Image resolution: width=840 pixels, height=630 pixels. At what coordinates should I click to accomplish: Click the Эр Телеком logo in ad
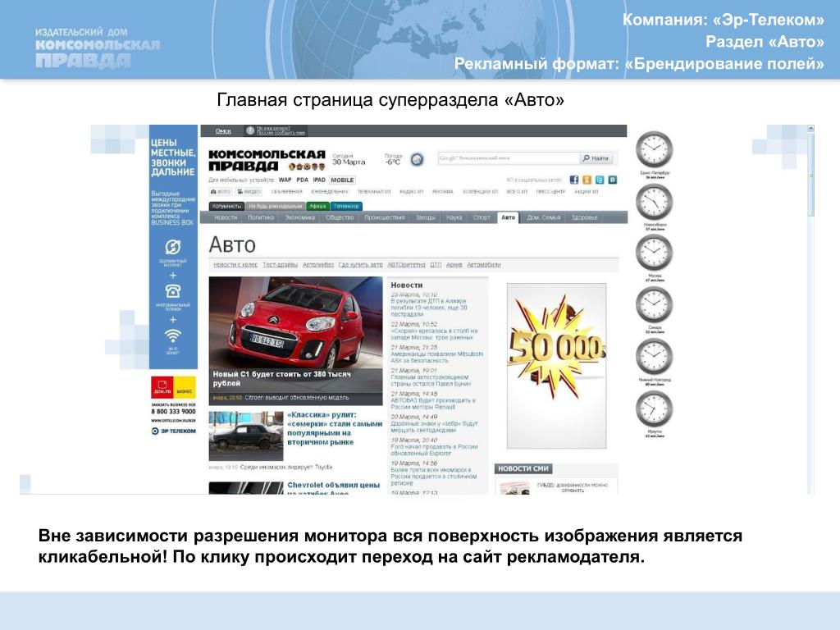[174, 431]
